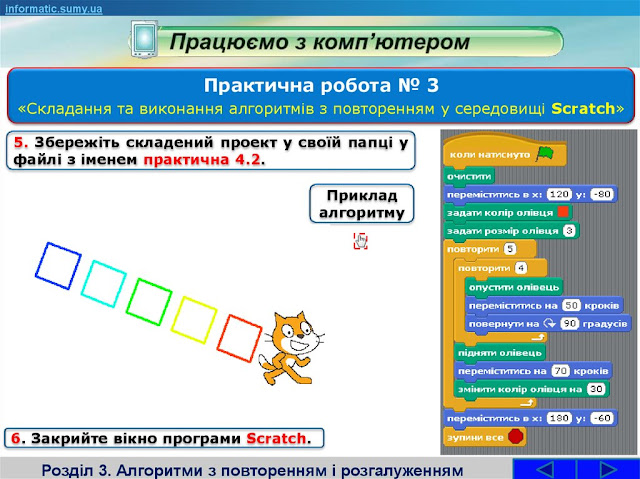This screenshot has width=640, height=479.
Task: Click the x value 180 field
Action: pyautogui.click(x=559, y=418)
